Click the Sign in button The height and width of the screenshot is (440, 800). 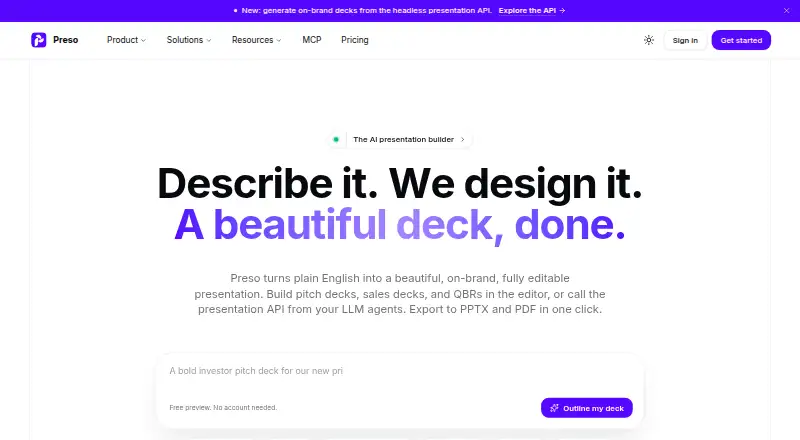point(685,40)
